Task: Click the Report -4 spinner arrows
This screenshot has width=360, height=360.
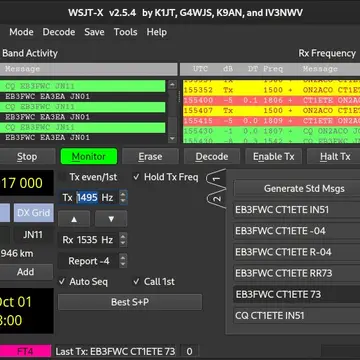Action: click(123, 261)
